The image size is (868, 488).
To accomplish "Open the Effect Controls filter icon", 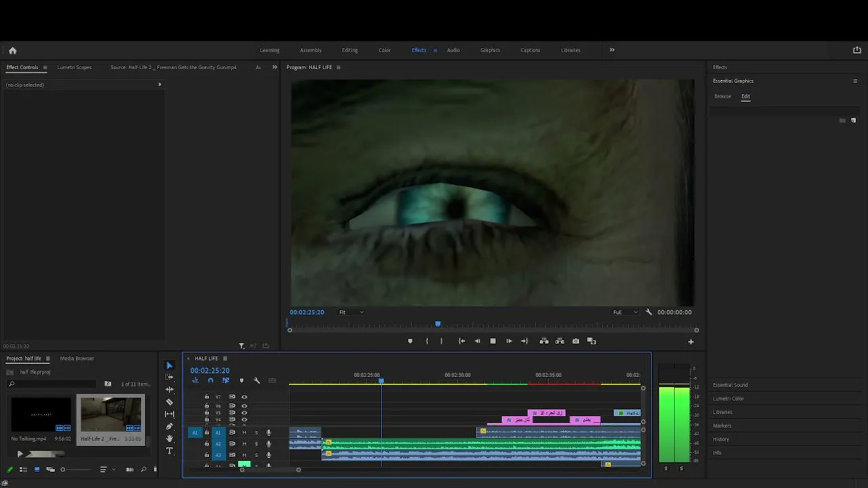I will tap(241, 346).
